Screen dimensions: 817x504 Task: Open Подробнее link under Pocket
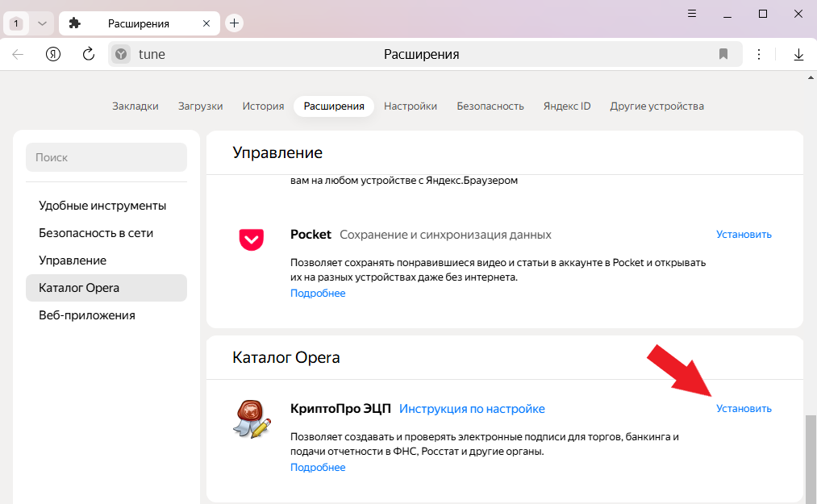[x=318, y=294]
